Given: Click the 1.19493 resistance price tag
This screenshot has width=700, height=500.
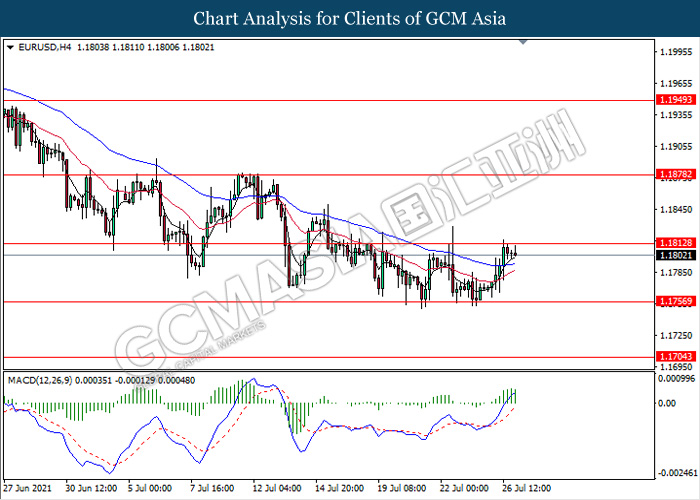Looking at the screenshot, I should (671, 100).
